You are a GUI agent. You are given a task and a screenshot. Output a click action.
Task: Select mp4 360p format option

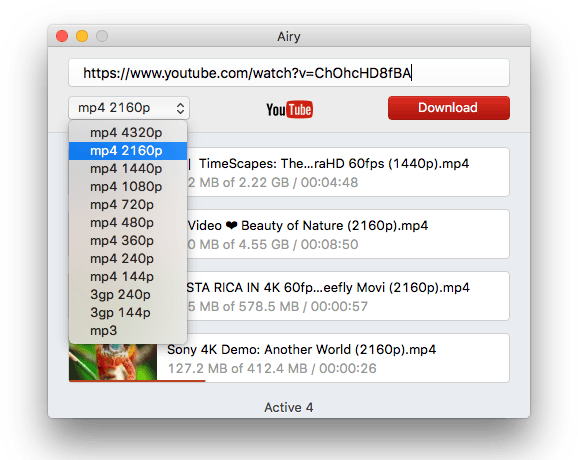[128, 241]
